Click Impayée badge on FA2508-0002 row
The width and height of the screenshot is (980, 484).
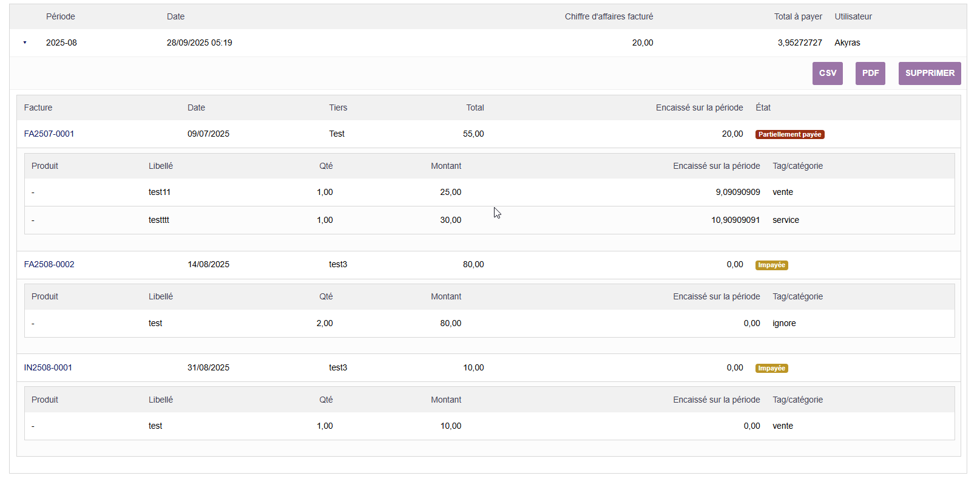pyautogui.click(x=771, y=265)
